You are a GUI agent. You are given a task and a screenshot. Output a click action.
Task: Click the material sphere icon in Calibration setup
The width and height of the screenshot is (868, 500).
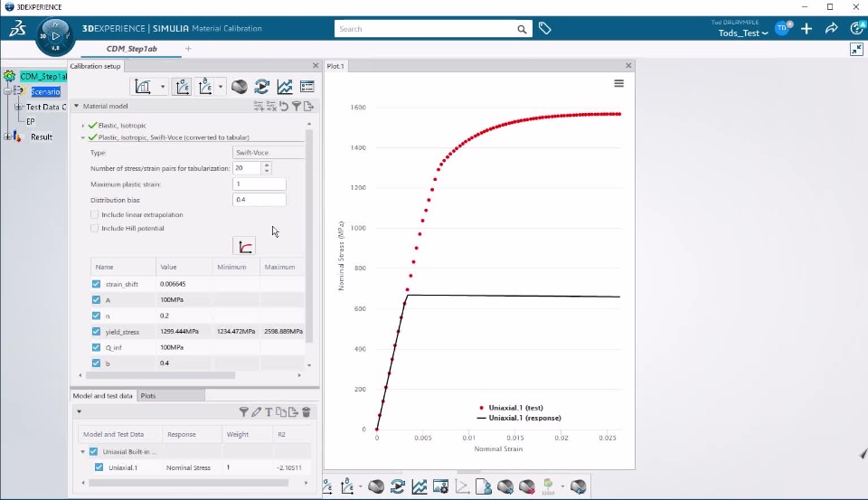click(239, 87)
